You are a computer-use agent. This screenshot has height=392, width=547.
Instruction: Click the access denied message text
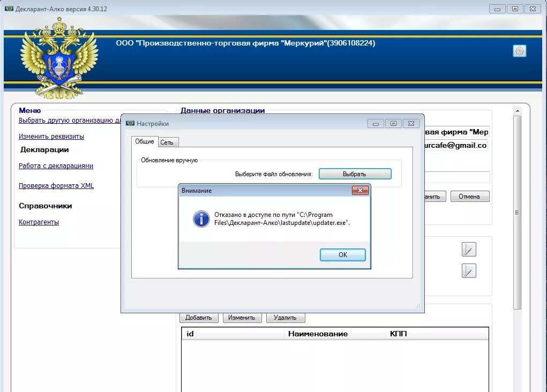[282, 218]
